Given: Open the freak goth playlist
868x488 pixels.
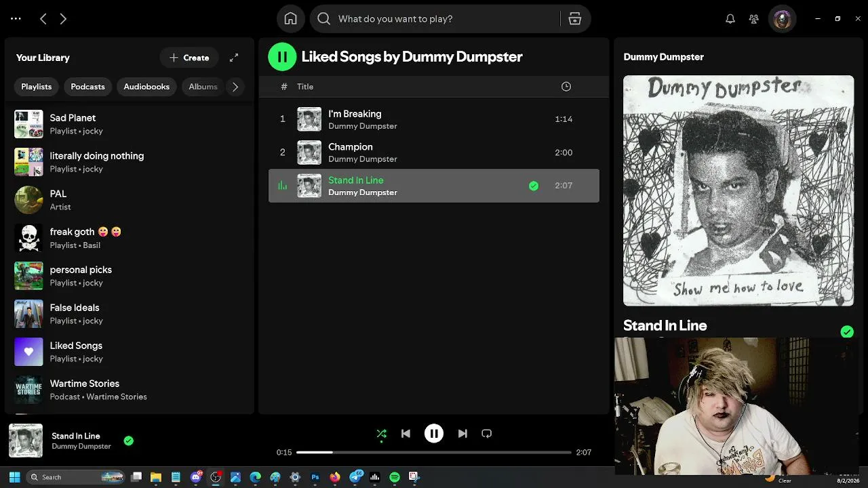Looking at the screenshot, I should 130,238.
